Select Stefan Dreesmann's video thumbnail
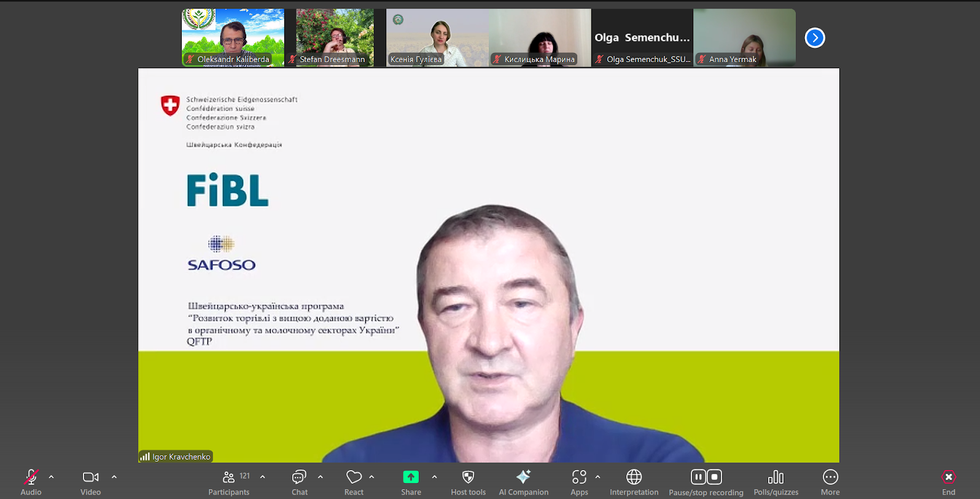Image resolution: width=980 pixels, height=499 pixels. [335, 37]
